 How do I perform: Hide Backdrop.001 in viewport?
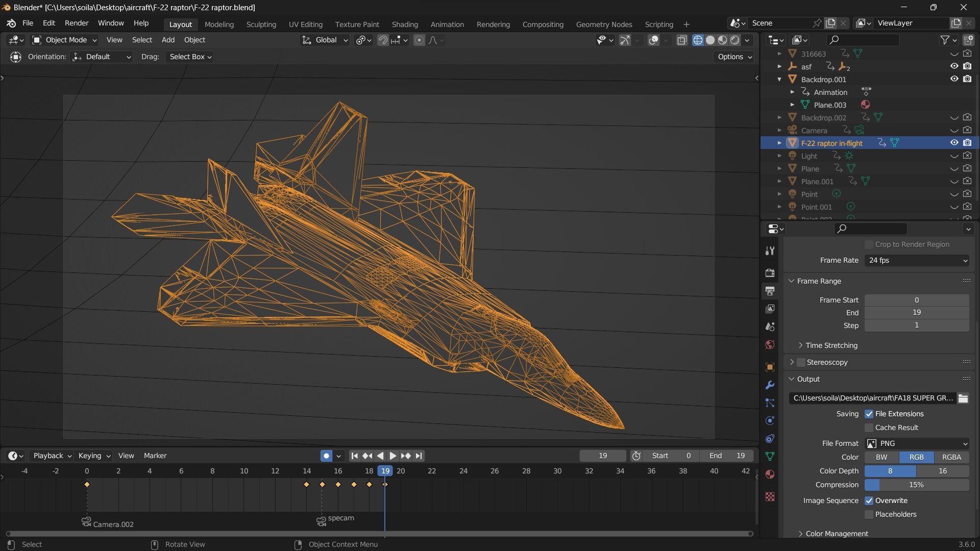coord(954,79)
